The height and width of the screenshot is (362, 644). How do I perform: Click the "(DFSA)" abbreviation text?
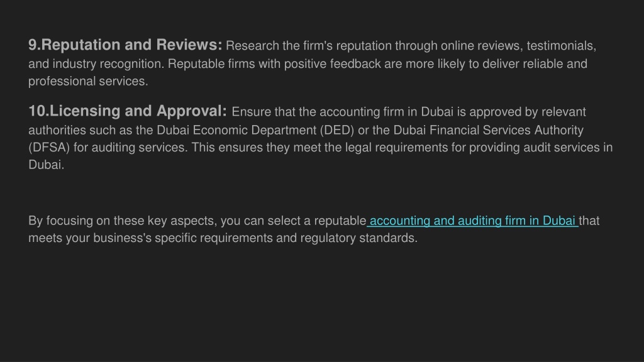[x=49, y=147]
